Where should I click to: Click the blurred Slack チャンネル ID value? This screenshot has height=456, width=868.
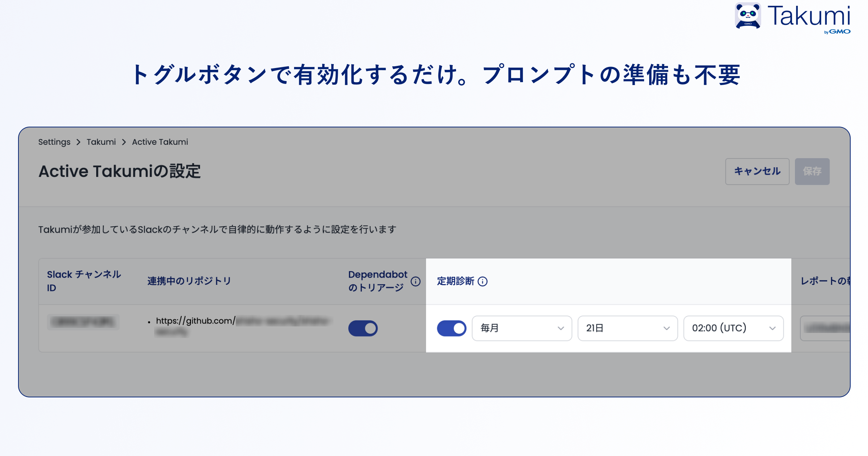[83, 322]
